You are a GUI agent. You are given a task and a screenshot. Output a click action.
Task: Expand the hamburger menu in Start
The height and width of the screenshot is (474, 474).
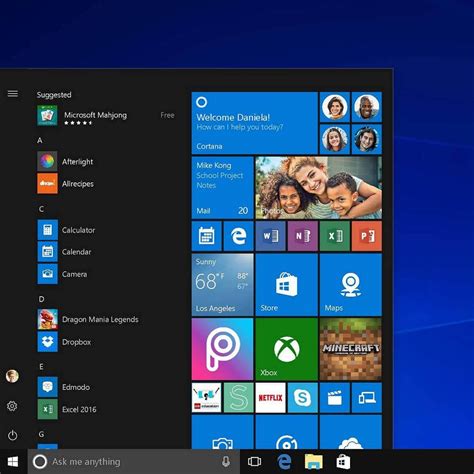point(13,94)
